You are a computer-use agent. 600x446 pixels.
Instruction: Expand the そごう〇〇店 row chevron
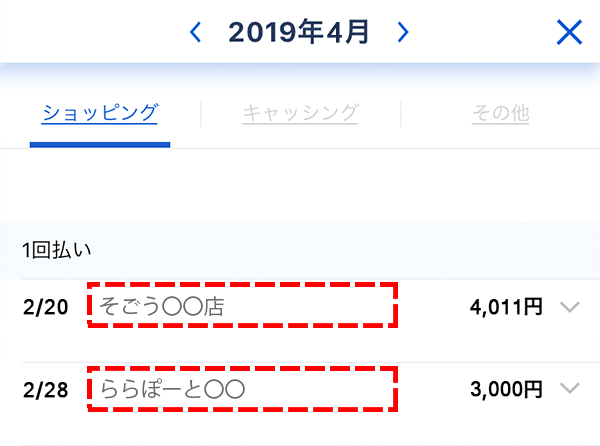point(570,307)
